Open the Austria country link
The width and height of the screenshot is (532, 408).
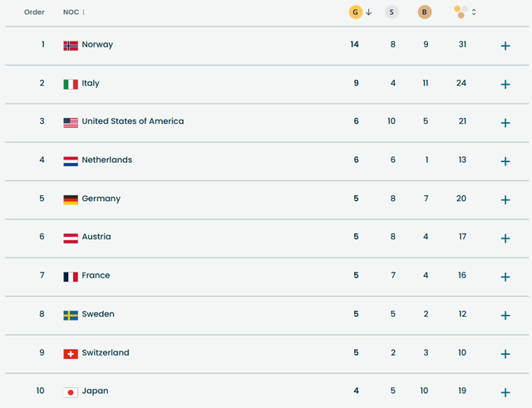(96, 237)
